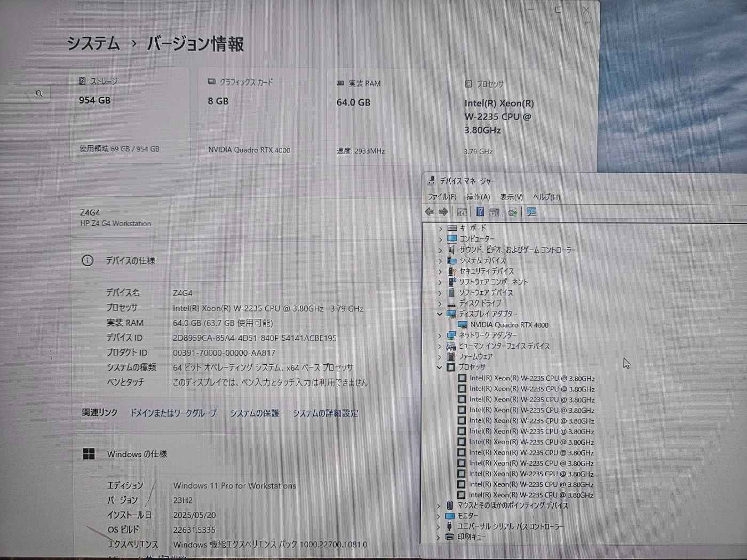
Task: Expand the システム デバイス category chevron
Action: click(x=440, y=260)
